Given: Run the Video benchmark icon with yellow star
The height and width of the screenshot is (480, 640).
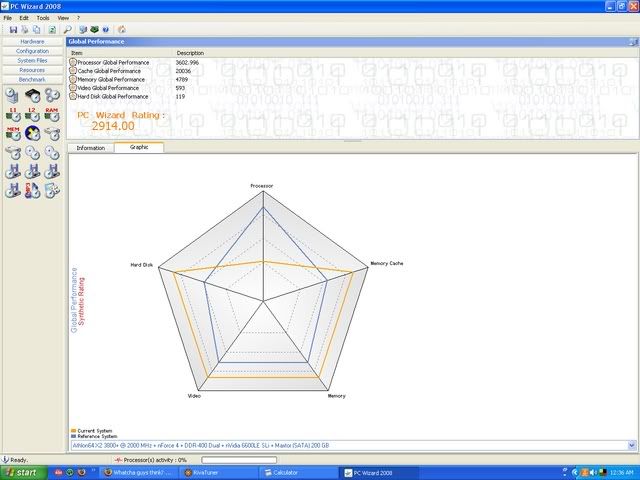Looking at the screenshot, I should [x=33, y=133].
